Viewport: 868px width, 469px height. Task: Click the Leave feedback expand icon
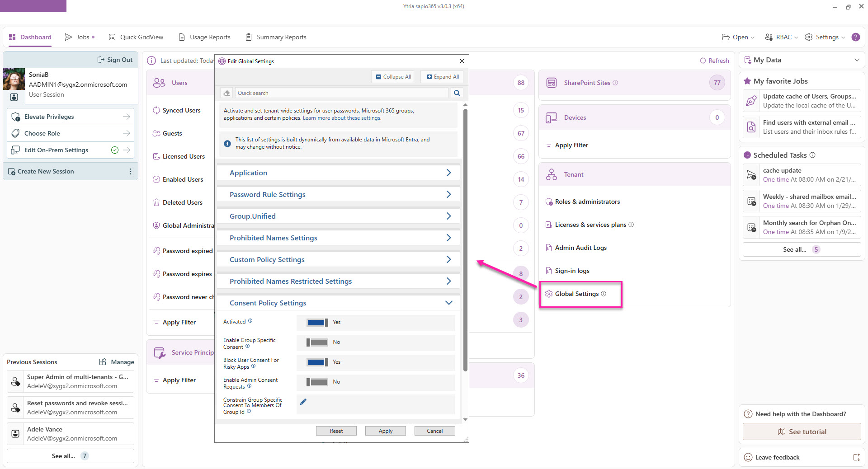pyautogui.click(x=856, y=457)
